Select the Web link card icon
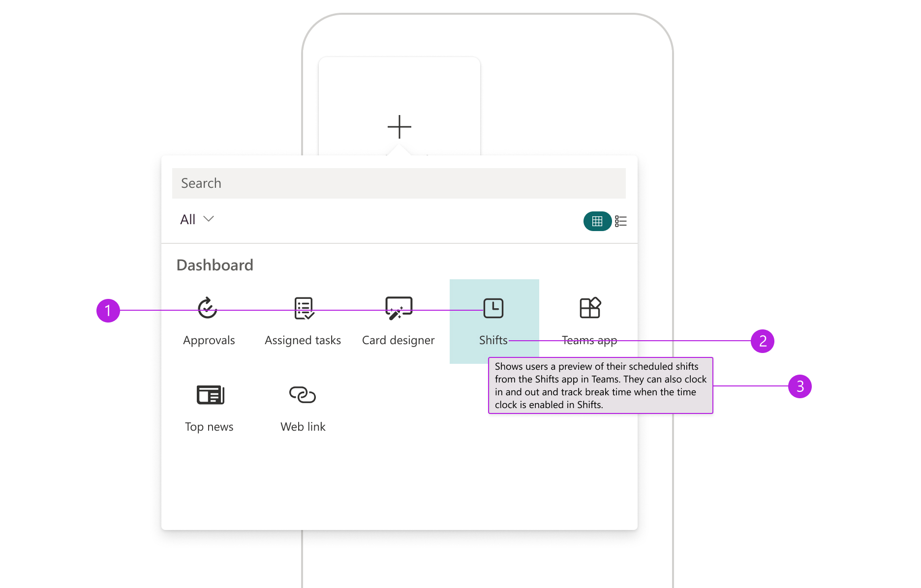This screenshot has width=921, height=588. tap(303, 394)
